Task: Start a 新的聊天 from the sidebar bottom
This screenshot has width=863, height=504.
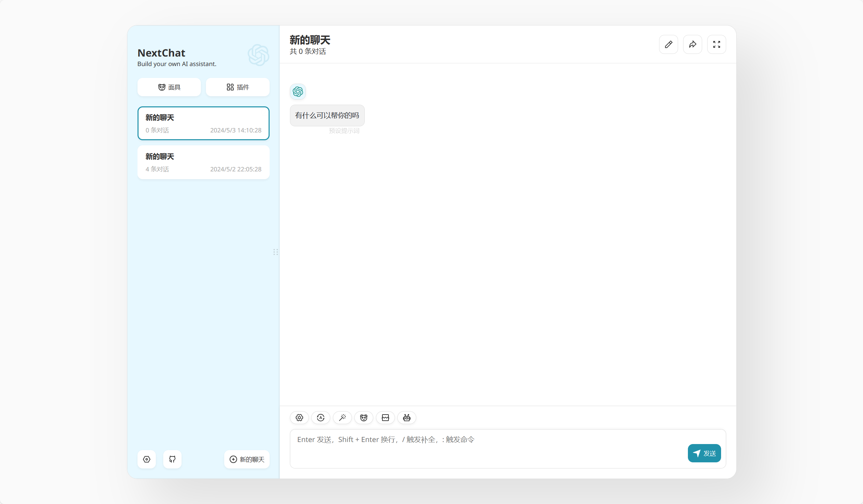Action: pyautogui.click(x=247, y=459)
